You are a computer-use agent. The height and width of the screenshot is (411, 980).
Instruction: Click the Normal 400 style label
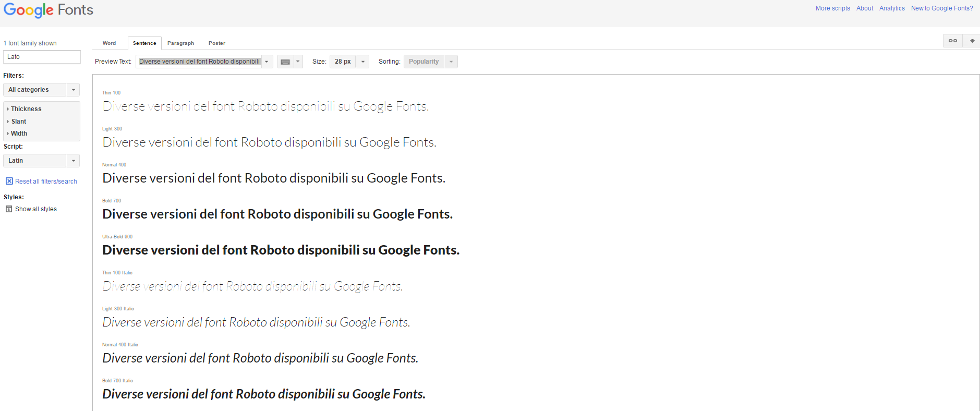tap(114, 165)
